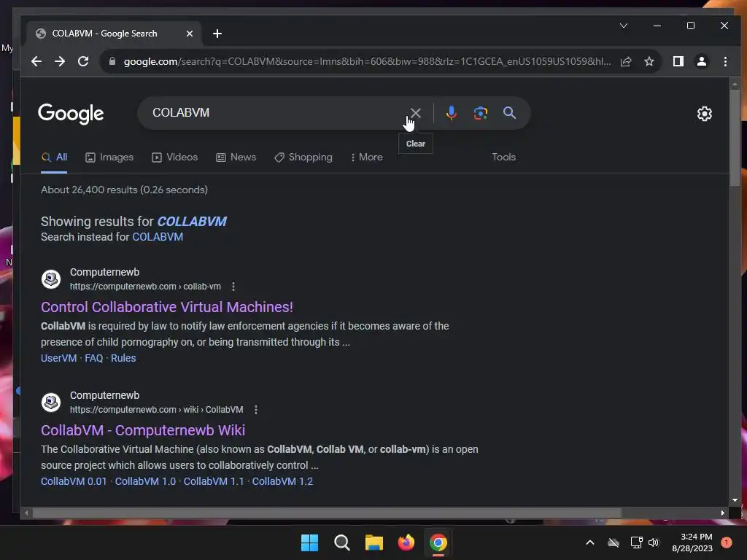Viewport: 747px width, 560px height.
Task: Open Chrome three-dot menu
Action: 725,61
